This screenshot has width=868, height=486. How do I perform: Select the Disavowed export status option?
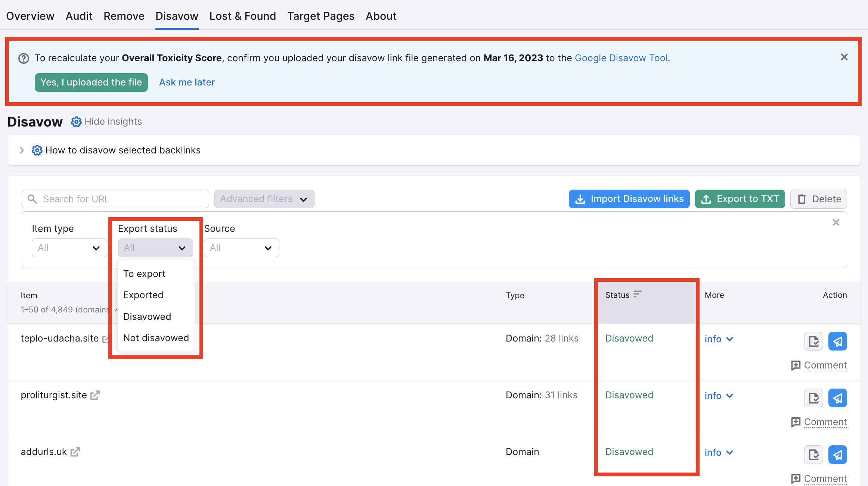(x=147, y=316)
